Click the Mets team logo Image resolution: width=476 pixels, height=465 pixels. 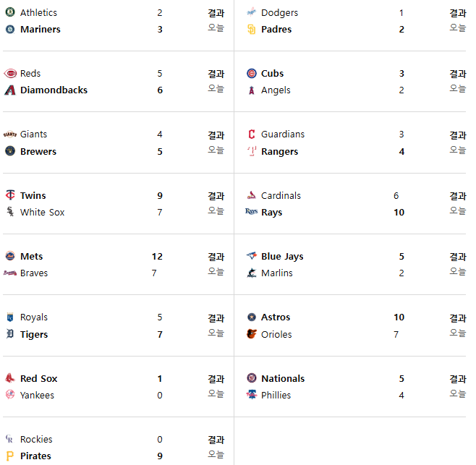(x=10, y=257)
